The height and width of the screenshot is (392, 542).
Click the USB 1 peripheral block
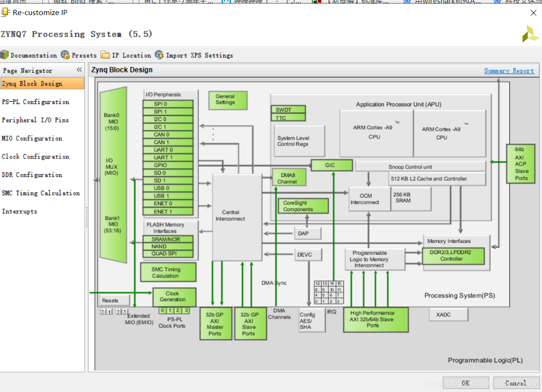[168, 196]
